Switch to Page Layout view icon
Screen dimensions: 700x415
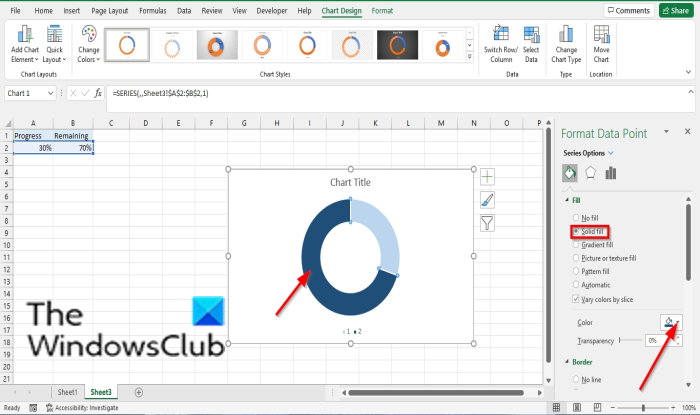coord(577,407)
